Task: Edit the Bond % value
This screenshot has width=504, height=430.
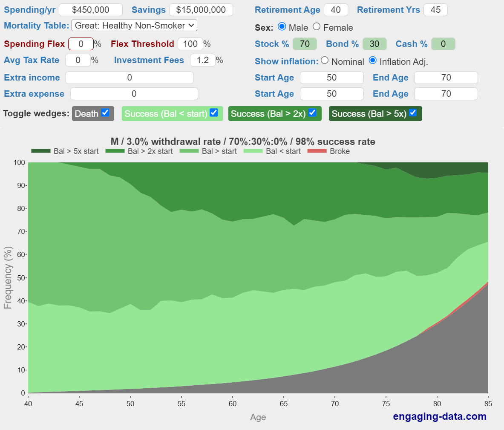Action: pyautogui.click(x=374, y=44)
